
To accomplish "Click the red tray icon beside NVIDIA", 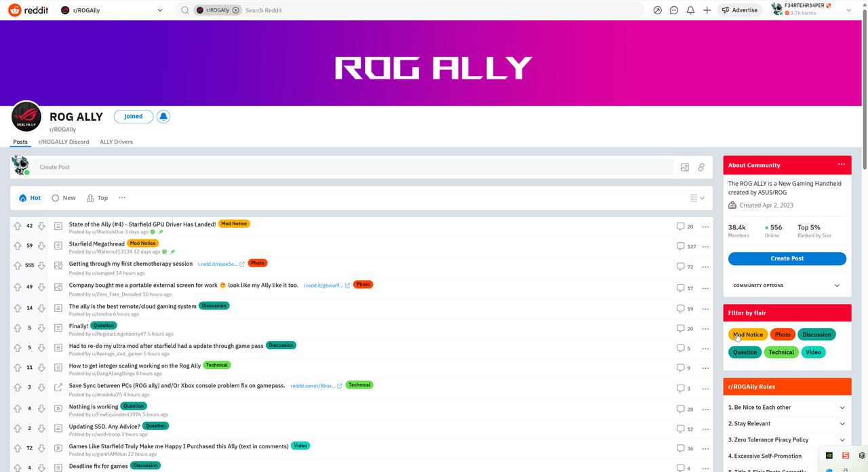I will [x=846, y=456].
